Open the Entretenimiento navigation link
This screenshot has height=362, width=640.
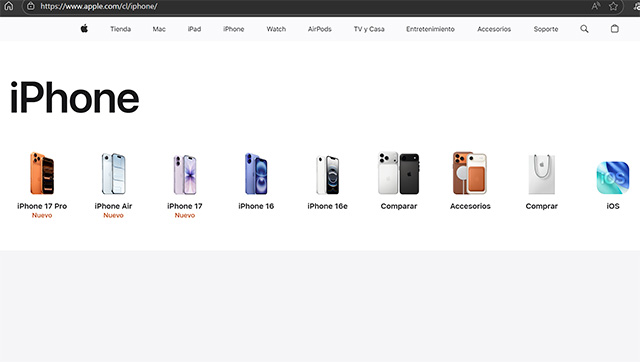(430, 29)
